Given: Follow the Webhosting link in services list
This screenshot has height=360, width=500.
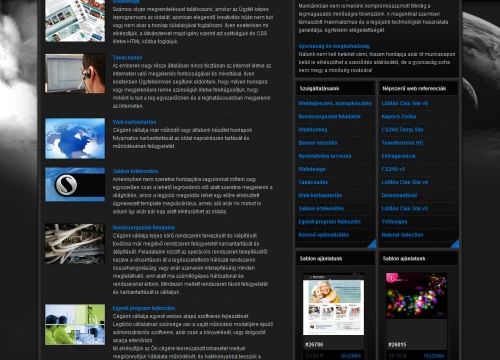Looking at the screenshot, I should (x=313, y=130).
